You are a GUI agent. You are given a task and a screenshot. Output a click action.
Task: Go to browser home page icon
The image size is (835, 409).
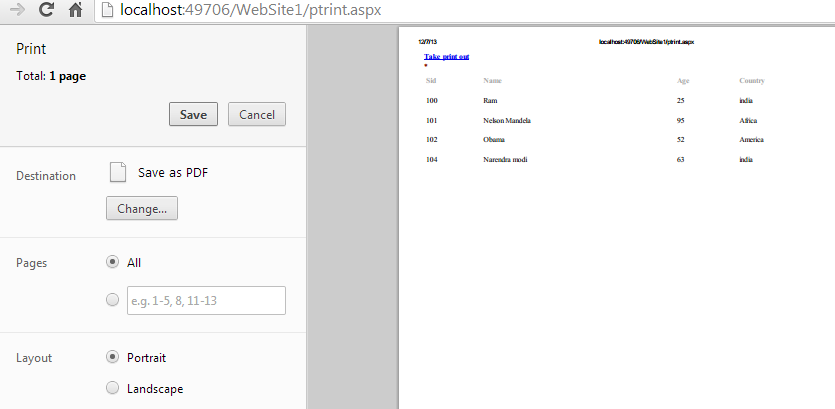pos(75,9)
